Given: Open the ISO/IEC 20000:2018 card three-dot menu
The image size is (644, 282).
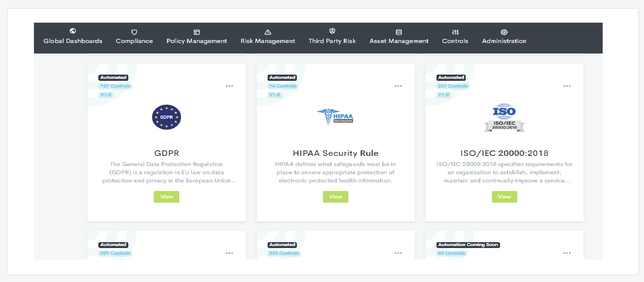Looking at the screenshot, I should 567,86.
